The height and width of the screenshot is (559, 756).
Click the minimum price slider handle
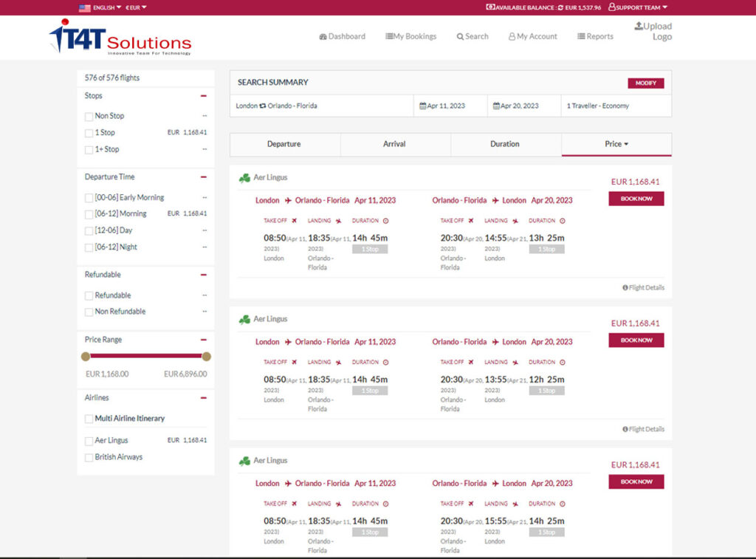click(86, 357)
